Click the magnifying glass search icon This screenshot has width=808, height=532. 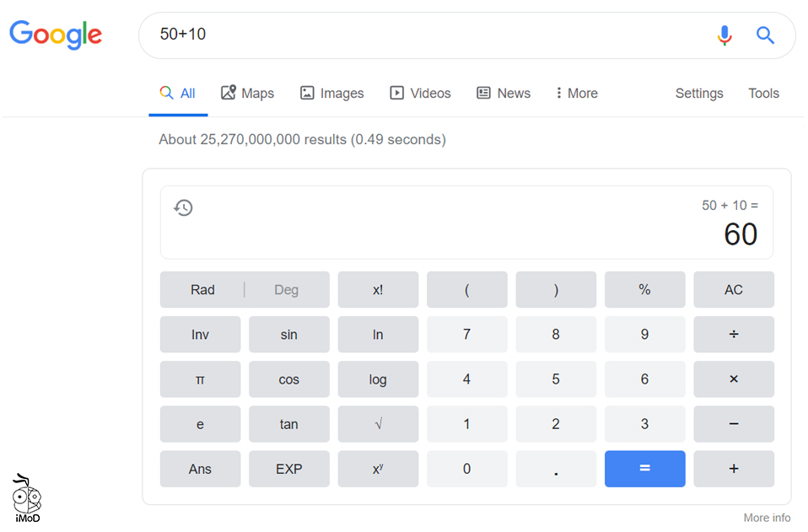pos(764,35)
